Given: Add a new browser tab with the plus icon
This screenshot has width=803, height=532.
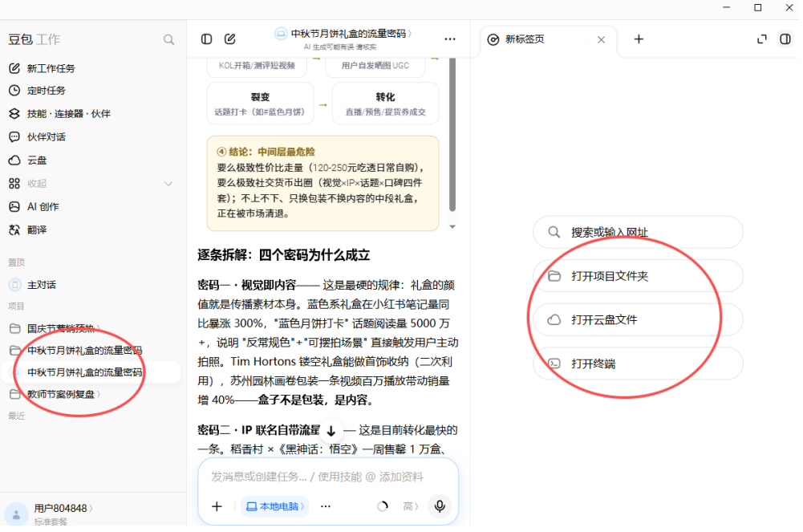Looking at the screenshot, I should tap(639, 39).
